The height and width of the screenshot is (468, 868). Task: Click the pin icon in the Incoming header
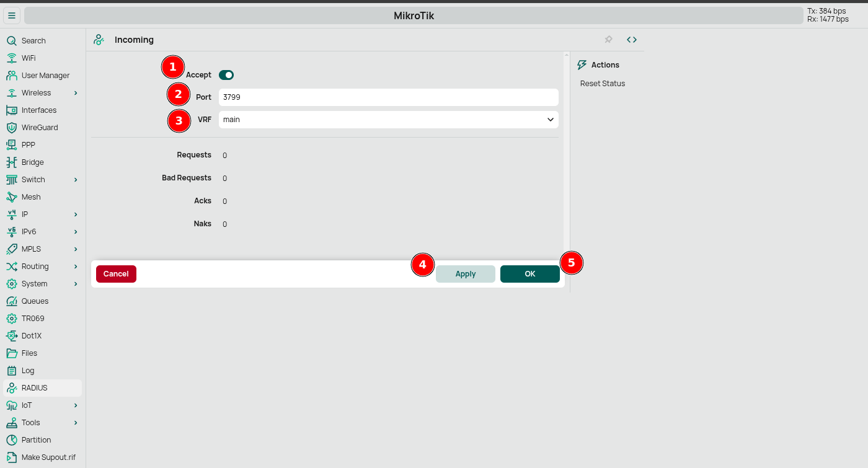click(x=608, y=39)
